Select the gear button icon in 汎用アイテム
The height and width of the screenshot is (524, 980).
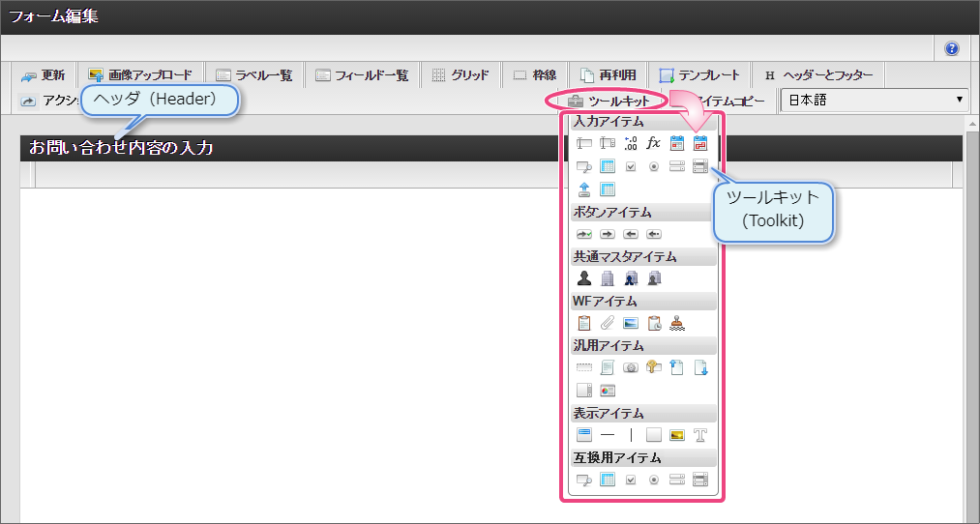(631, 367)
